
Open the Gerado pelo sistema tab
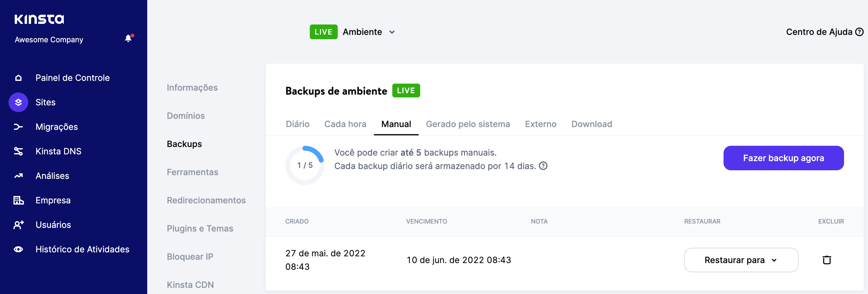(468, 124)
